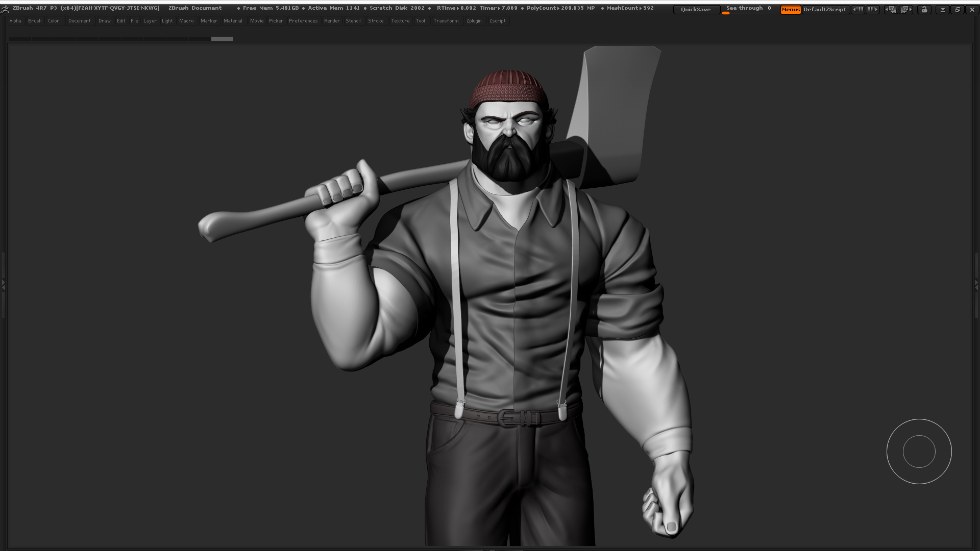
Task: Open the Brush menu
Action: [x=35, y=21]
